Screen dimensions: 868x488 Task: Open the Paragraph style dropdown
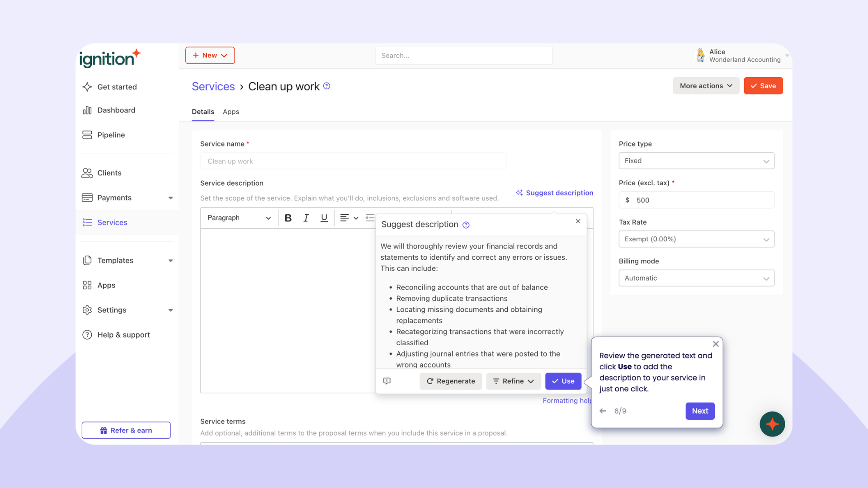coord(239,218)
